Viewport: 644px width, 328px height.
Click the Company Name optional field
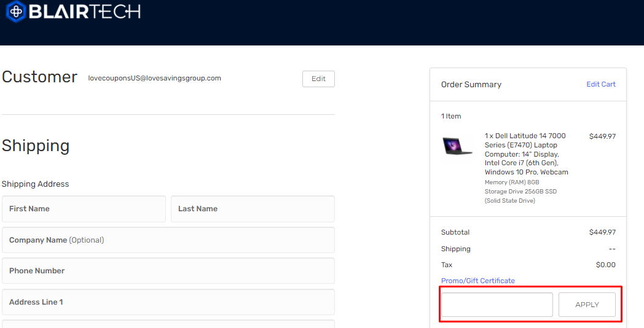pyautogui.click(x=168, y=240)
